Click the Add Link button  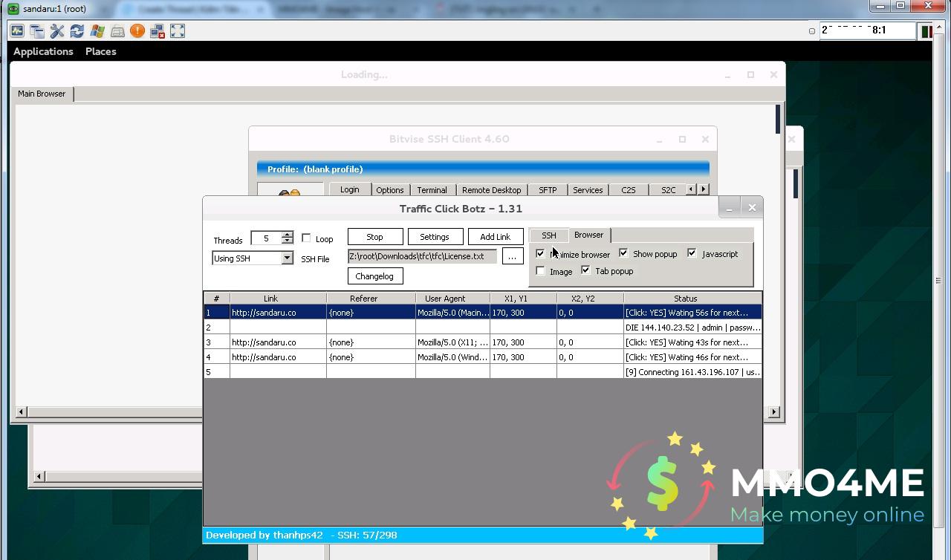pos(496,237)
